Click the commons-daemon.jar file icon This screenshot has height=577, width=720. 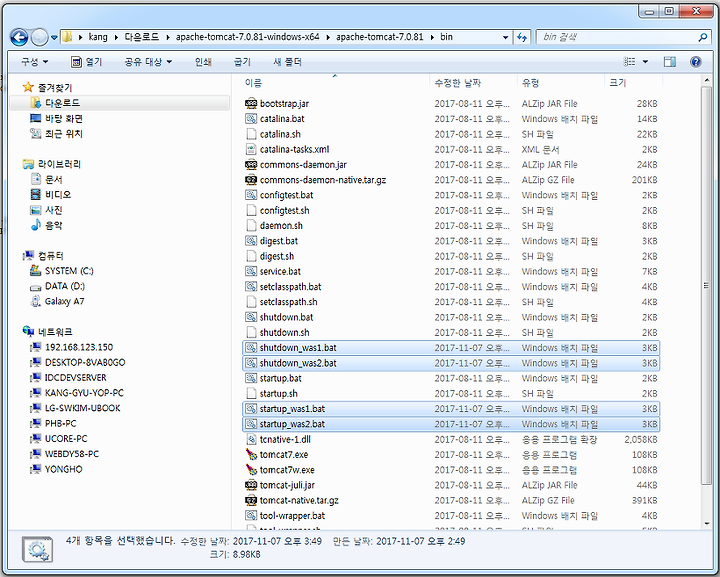pyautogui.click(x=251, y=164)
